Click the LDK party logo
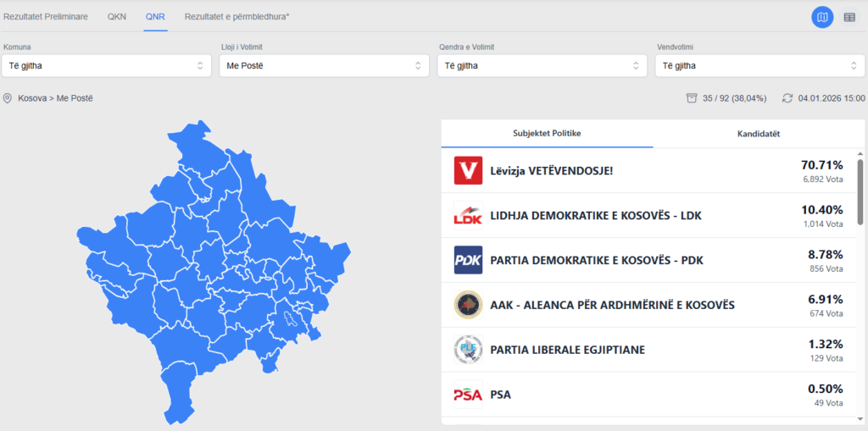Image resolution: width=868 pixels, height=431 pixels. 468,215
